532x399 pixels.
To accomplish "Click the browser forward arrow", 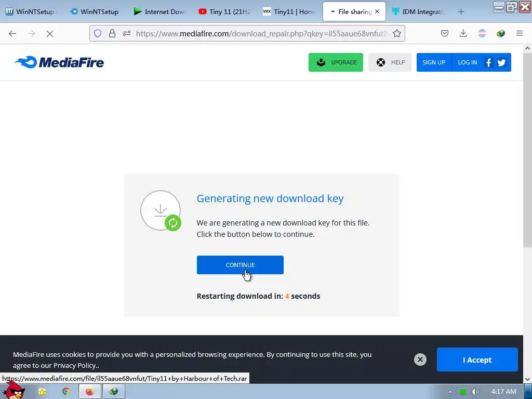I will (31, 33).
